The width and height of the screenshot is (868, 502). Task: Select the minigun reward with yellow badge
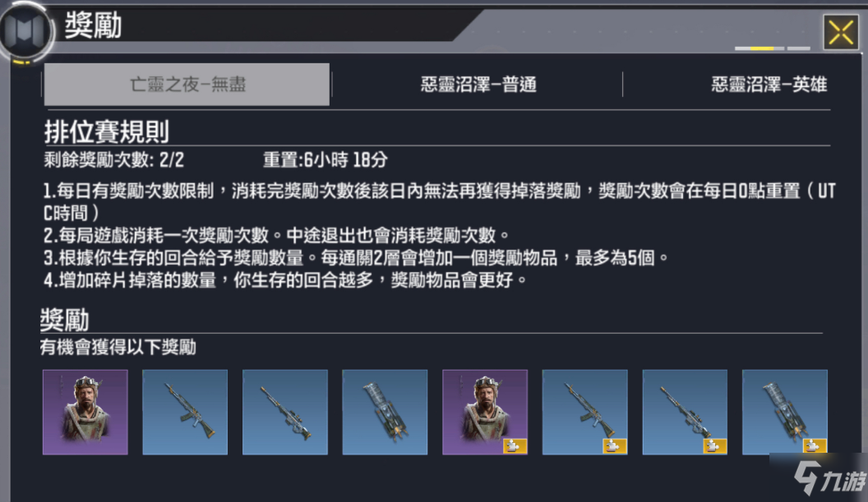point(785,412)
